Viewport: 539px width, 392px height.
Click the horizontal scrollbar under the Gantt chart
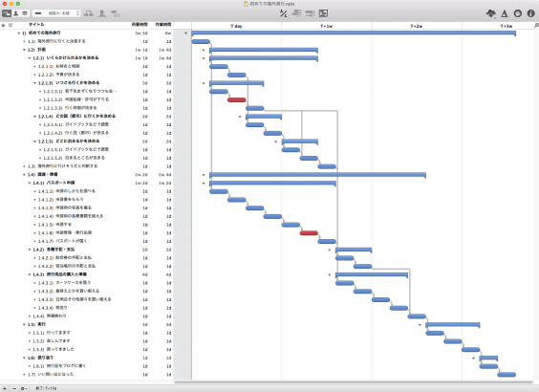354,382
